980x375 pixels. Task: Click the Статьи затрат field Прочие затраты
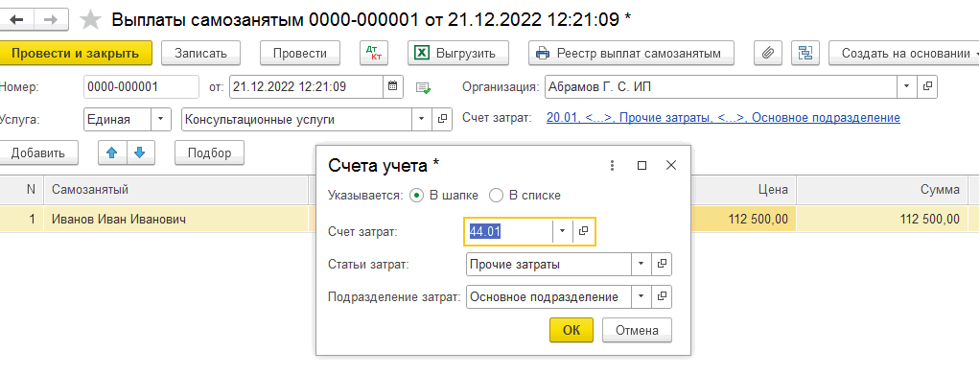click(x=548, y=265)
